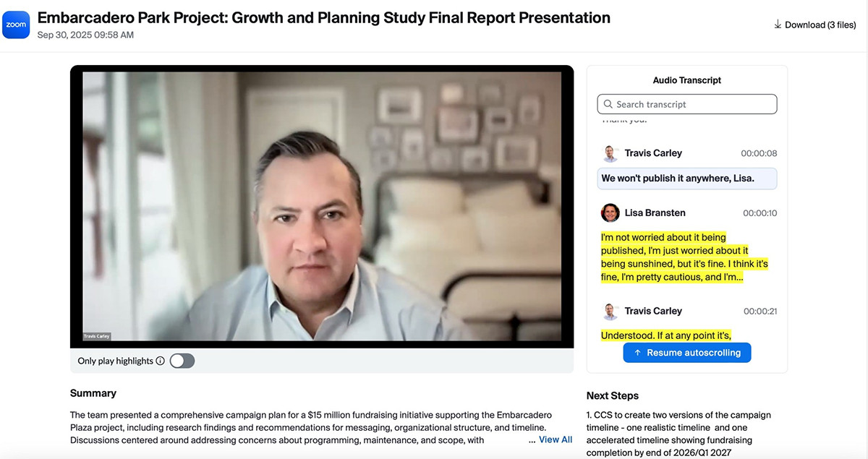Click info icon beside Only play highlights

tap(160, 361)
